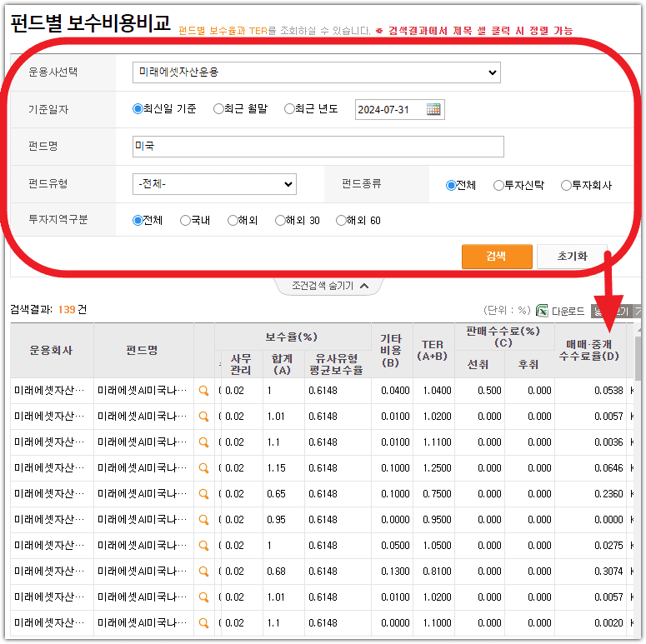Viewport: 646px width, 644px height.
Task: Select 전체 under 펀드종류
Action: tap(451, 185)
